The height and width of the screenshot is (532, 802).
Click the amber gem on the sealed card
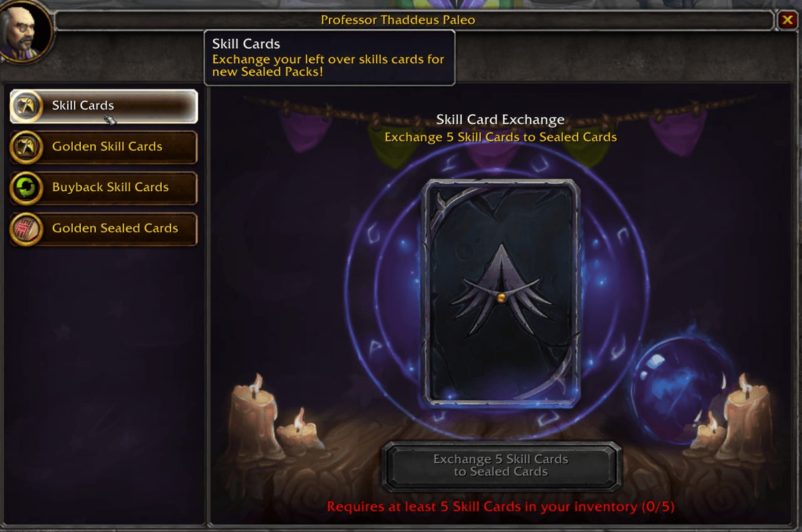tap(501, 297)
